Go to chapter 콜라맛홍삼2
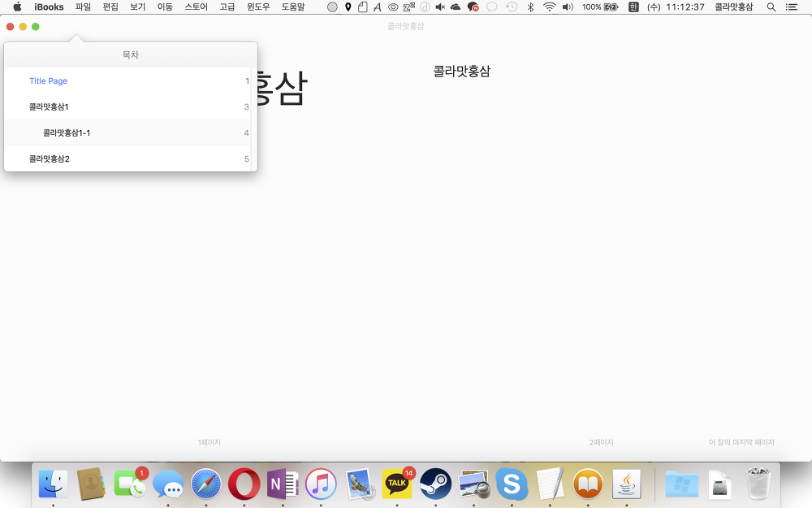 (x=49, y=159)
